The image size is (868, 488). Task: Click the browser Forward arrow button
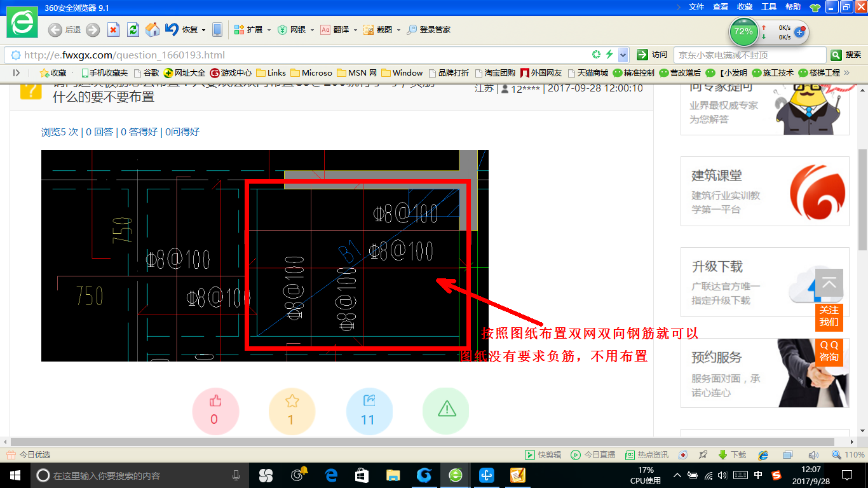pos(93,30)
